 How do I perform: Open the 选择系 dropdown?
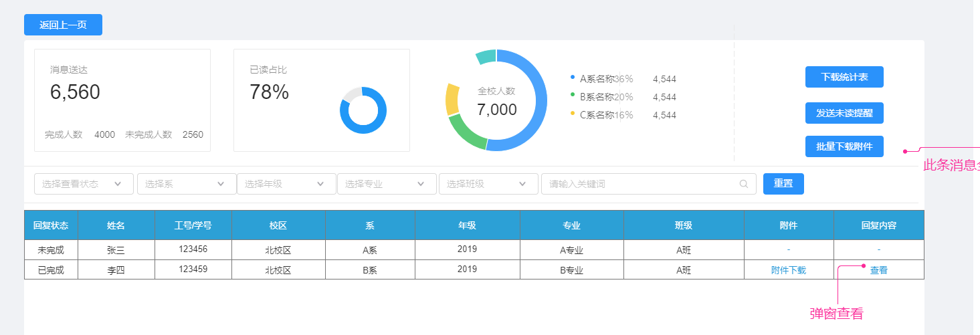187,184
